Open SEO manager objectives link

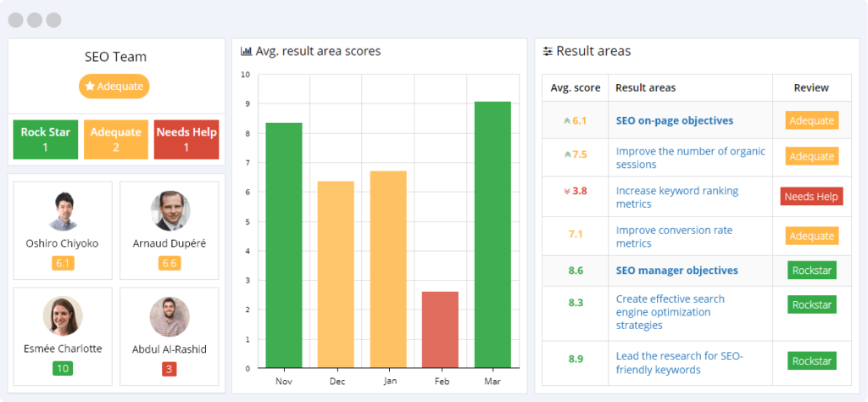677,271
